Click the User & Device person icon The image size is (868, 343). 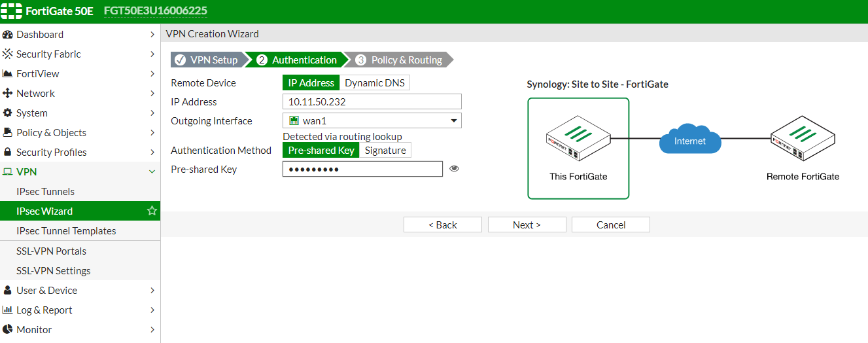[x=8, y=290]
